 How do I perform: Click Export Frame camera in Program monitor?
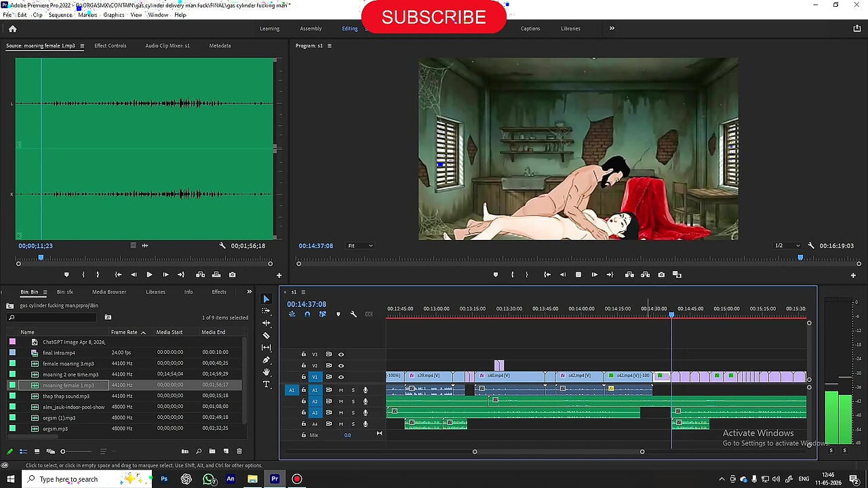pos(661,274)
